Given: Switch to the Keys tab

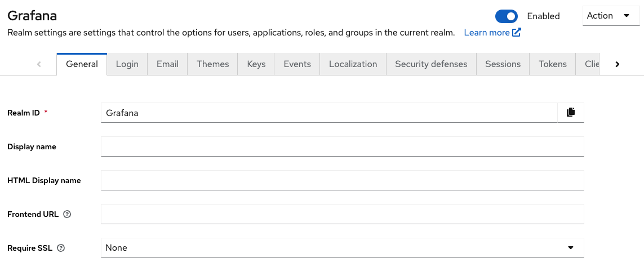Looking at the screenshot, I should click(256, 64).
